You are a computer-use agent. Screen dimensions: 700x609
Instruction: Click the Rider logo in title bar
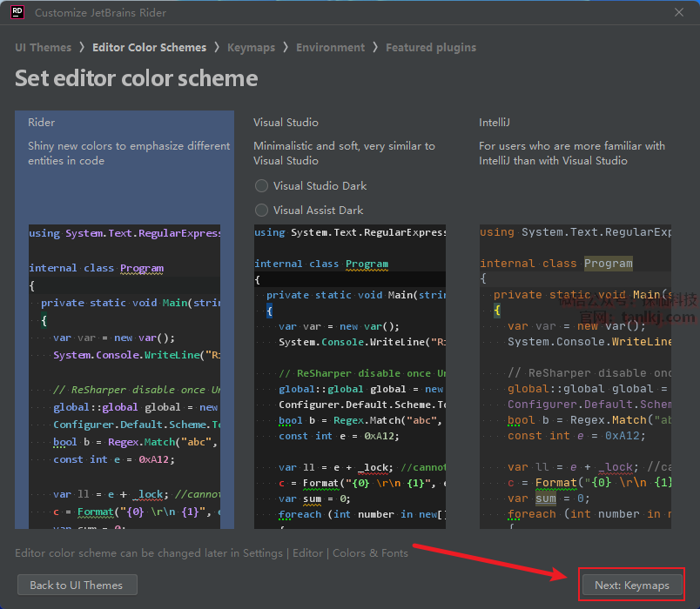pos(17,12)
